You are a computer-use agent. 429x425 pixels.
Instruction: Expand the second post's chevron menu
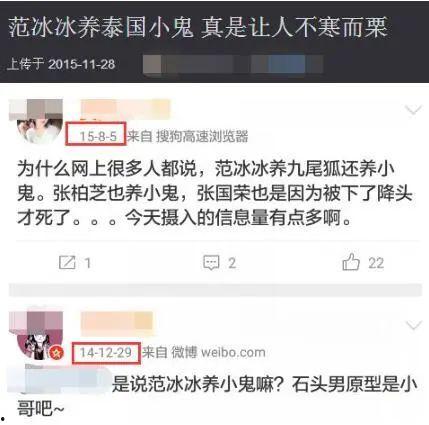pos(413,325)
